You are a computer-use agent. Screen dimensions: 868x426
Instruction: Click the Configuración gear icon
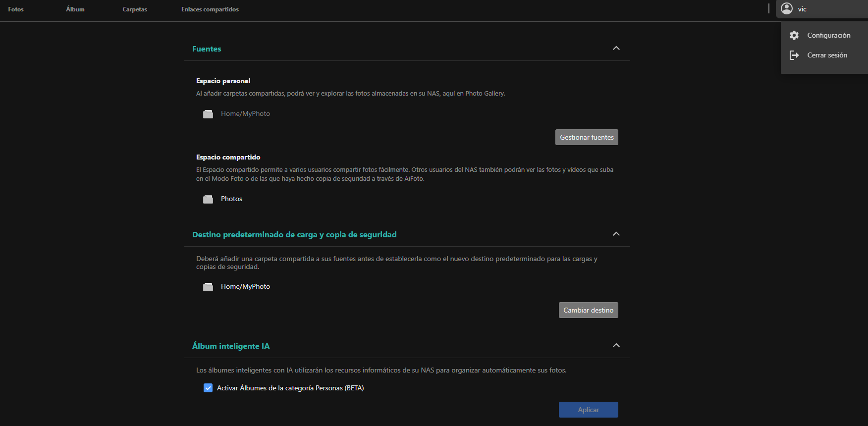[794, 36]
